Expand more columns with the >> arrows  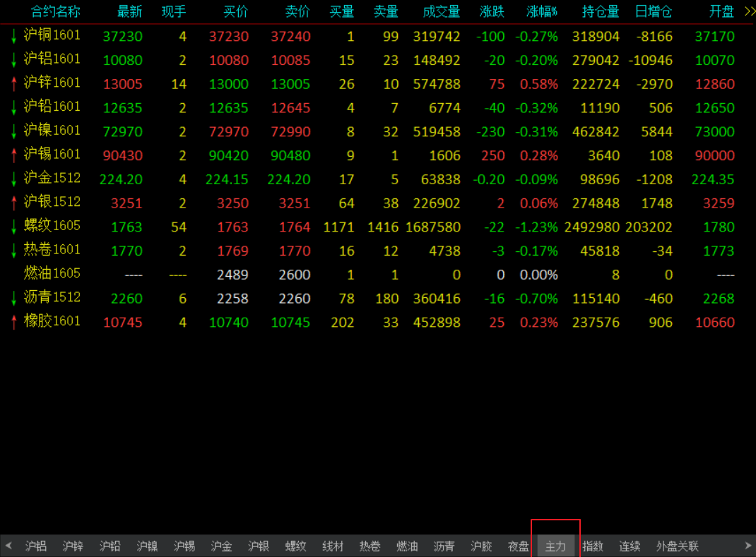pos(749,11)
